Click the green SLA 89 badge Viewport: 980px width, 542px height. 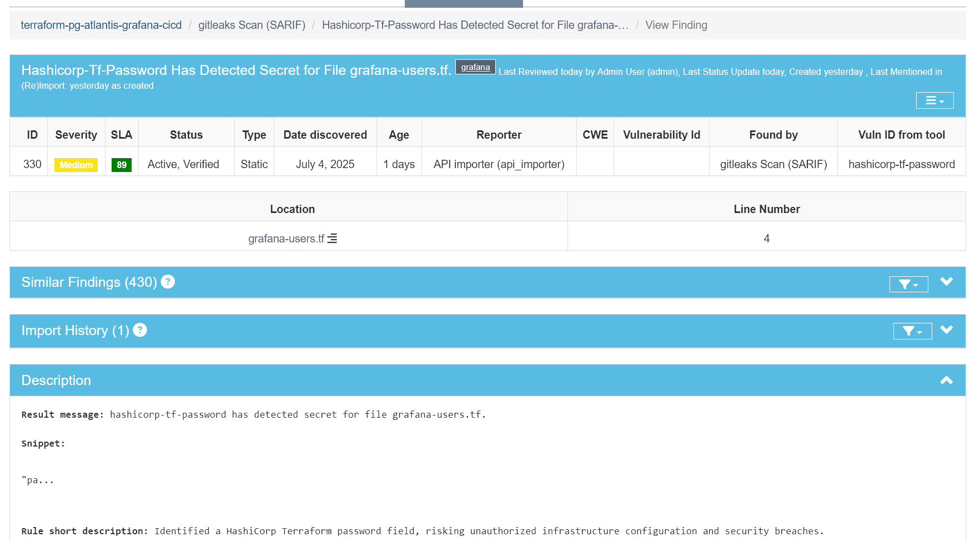(x=122, y=165)
